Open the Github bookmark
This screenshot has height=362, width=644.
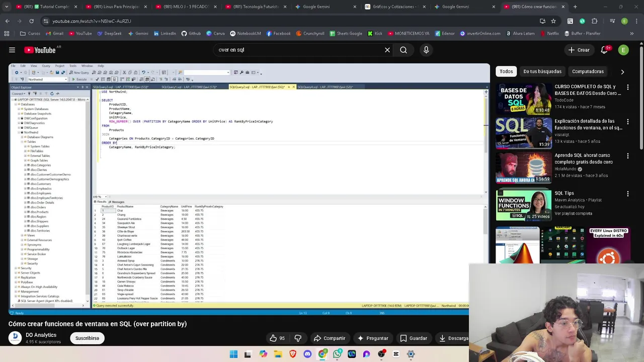pyautogui.click(x=191, y=34)
